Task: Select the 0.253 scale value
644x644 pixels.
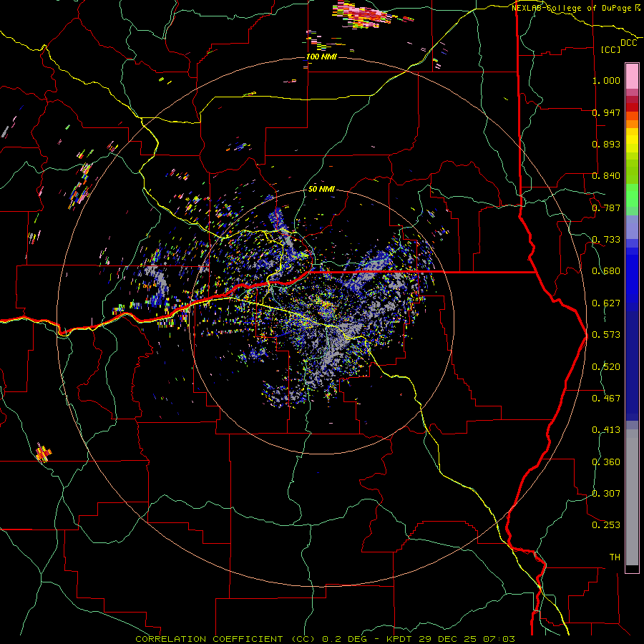Action: pyautogui.click(x=606, y=525)
